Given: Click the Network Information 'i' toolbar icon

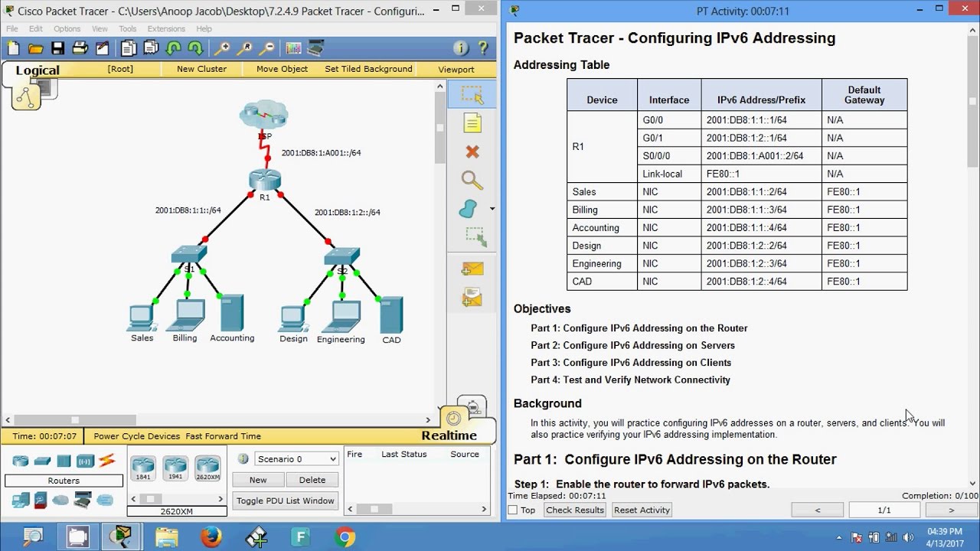Looking at the screenshot, I should pos(461,48).
